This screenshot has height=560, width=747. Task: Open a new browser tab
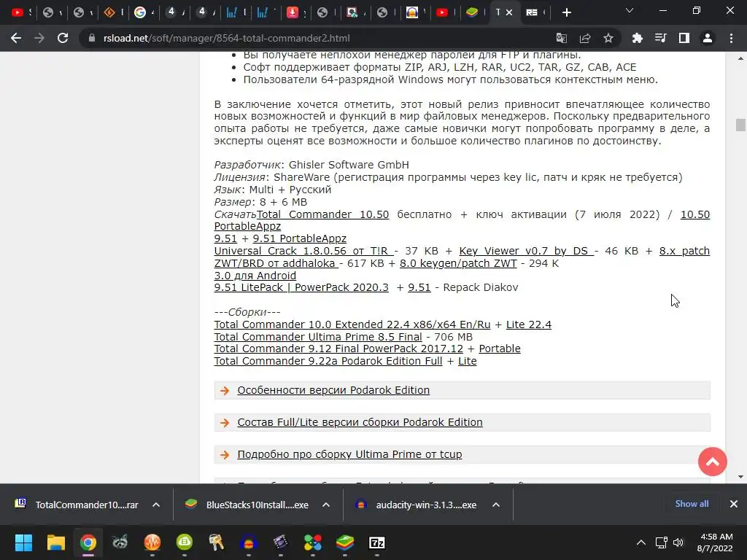coord(566,12)
